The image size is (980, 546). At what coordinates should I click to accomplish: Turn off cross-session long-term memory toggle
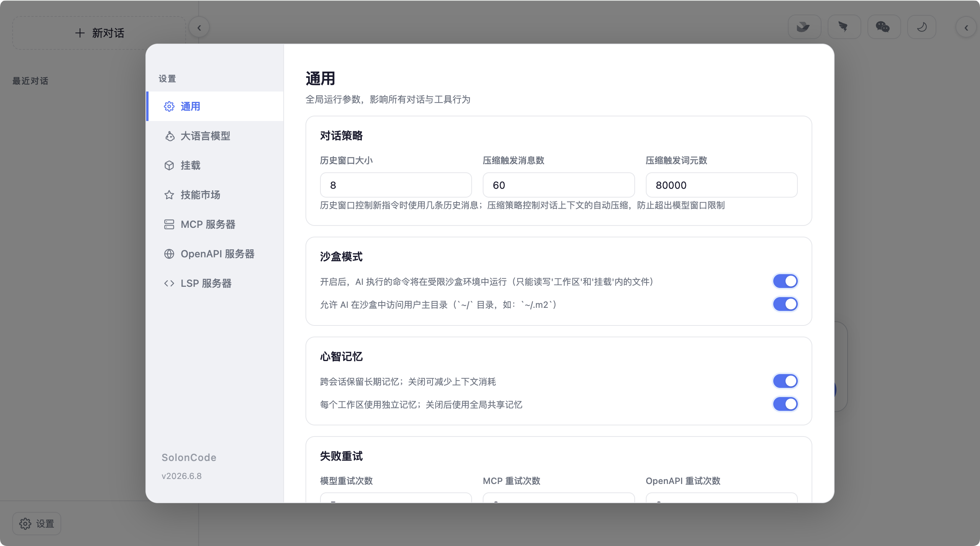[x=785, y=381]
